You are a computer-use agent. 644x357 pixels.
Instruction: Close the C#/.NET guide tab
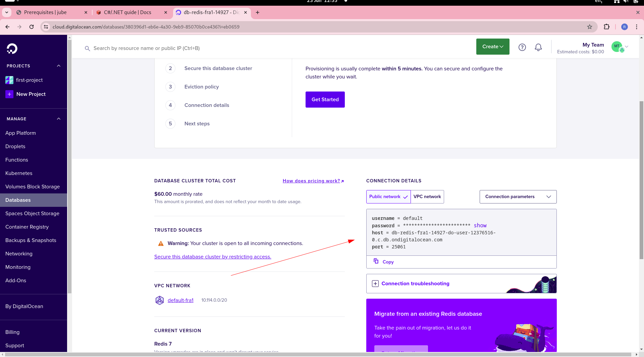166,12
